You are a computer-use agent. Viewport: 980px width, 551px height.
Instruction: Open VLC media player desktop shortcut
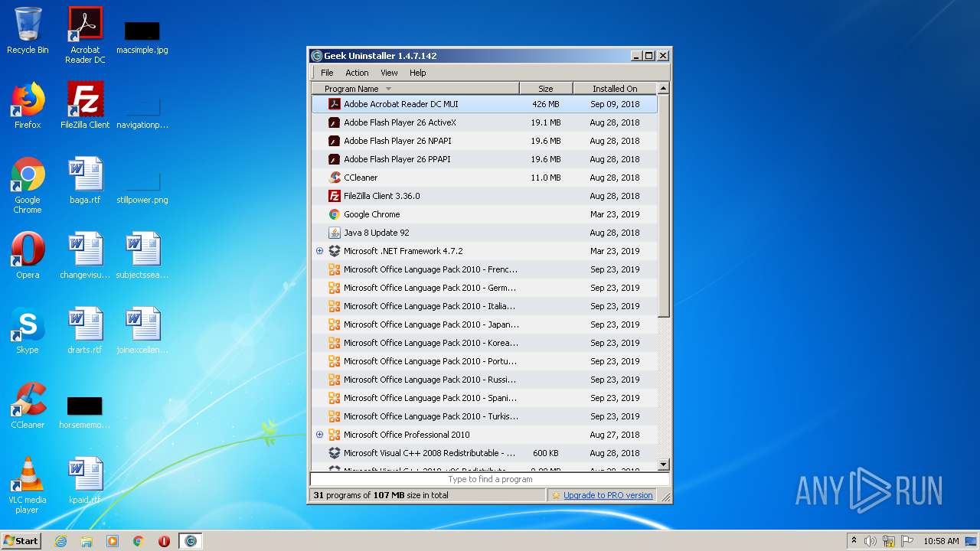(x=28, y=485)
